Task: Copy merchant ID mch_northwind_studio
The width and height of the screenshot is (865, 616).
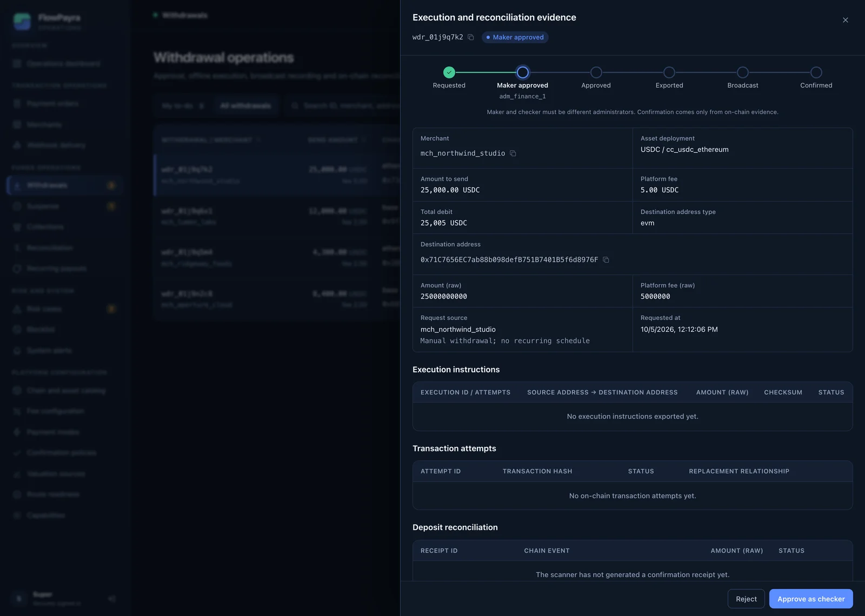Action: coord(513,153)
